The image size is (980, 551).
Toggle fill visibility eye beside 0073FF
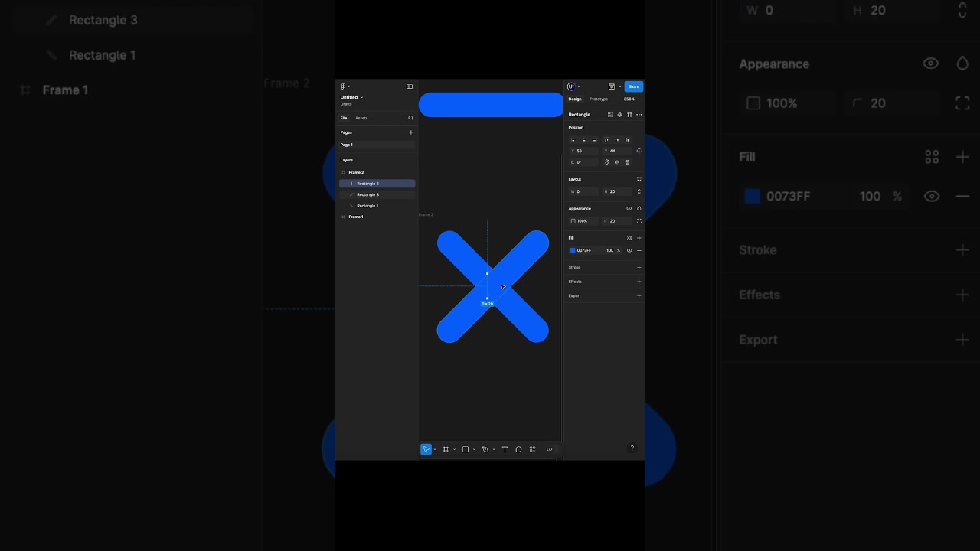[x=629, y=250]
